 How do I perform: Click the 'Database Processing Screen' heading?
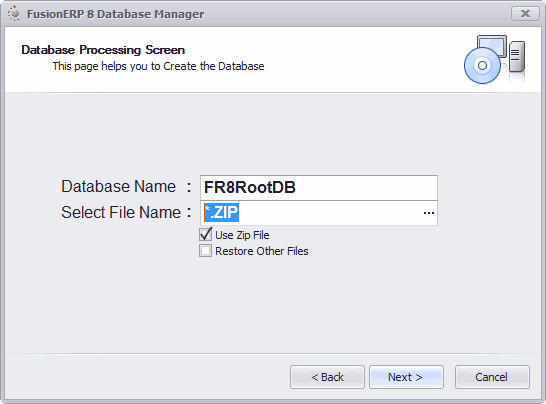coord(103,50)
